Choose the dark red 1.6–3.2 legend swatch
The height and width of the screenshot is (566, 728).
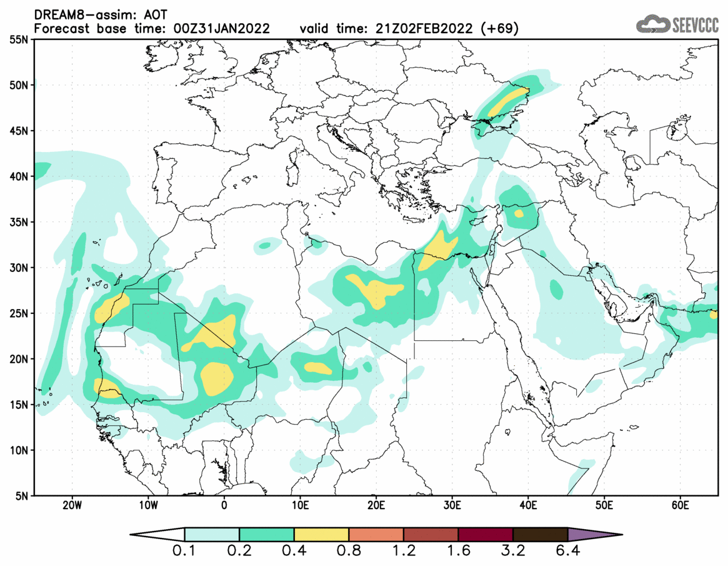click(486, 535)
